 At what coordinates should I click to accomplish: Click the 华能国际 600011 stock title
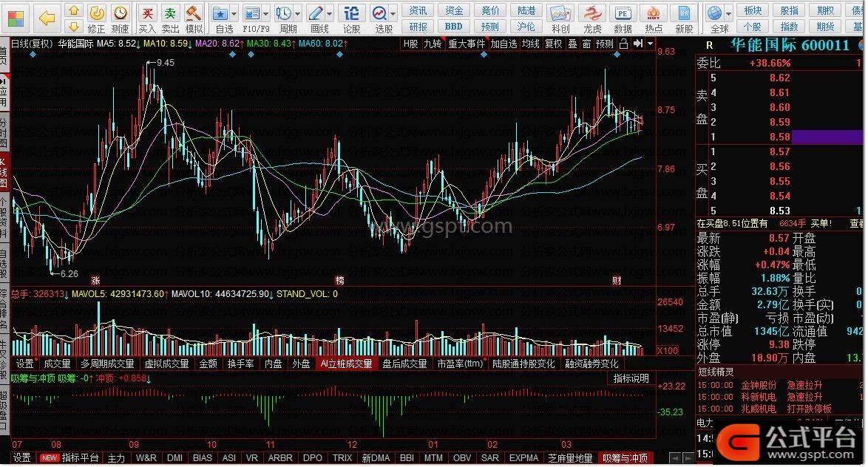click(790, 45)
